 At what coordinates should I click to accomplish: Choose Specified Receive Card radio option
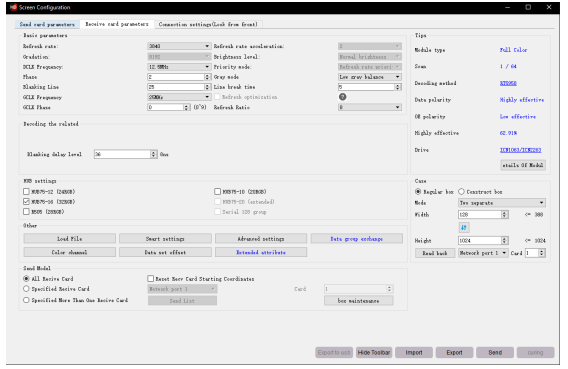[x=26, y=289]
